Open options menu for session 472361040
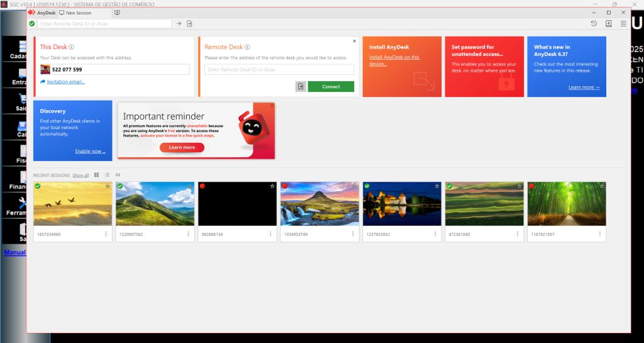Viewport: 644px width, 343px height. coord(518,234)
